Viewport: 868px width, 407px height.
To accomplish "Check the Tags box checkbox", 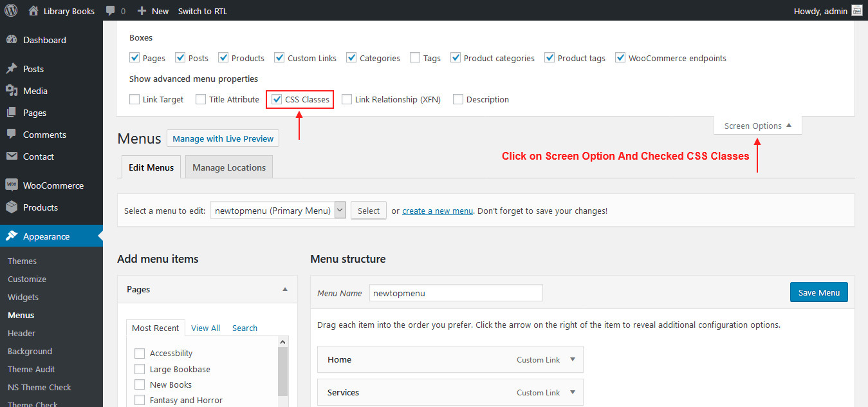I will pyautogui.click(x=415, y=58).
